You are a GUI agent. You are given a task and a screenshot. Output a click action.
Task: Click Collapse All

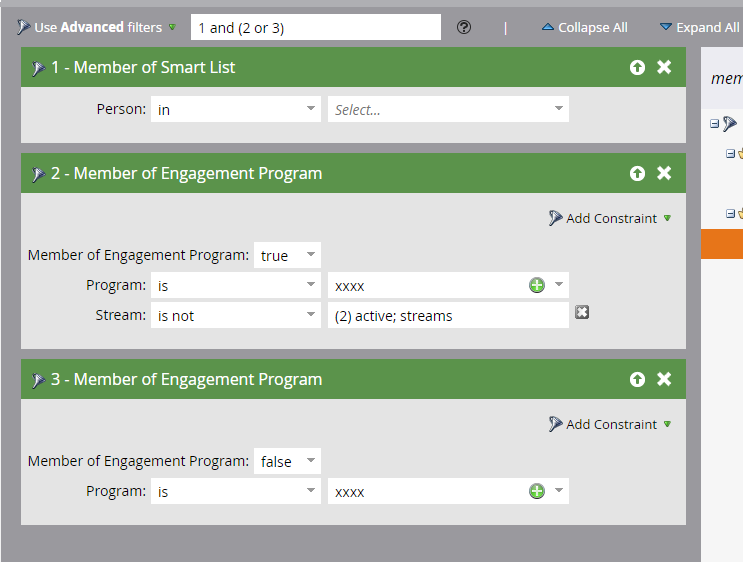tap(584, 28)
